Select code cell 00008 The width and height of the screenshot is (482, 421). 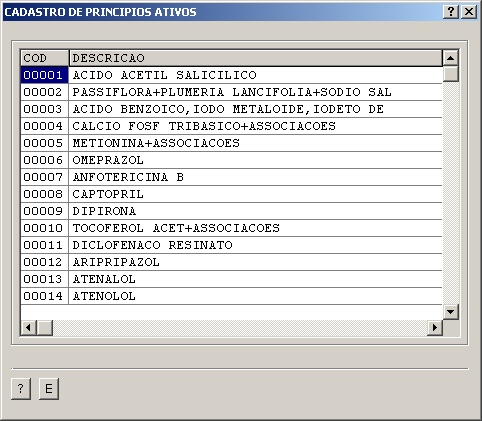click(45, 194)
